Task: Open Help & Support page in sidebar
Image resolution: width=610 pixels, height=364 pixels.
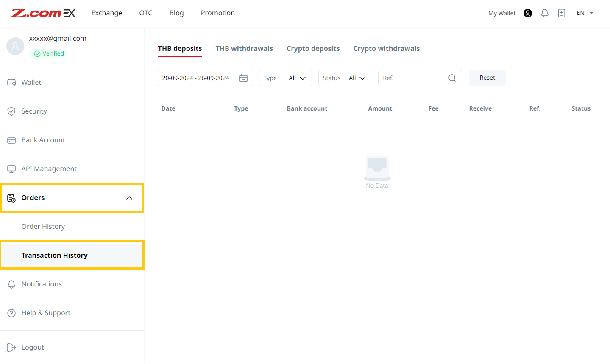Action: point(46,313)
